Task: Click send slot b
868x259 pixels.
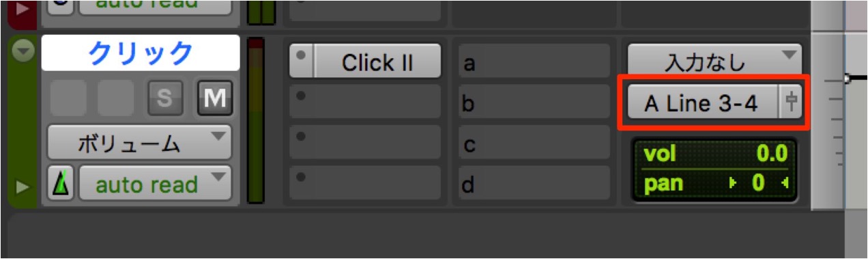Action: click(534, 103)
